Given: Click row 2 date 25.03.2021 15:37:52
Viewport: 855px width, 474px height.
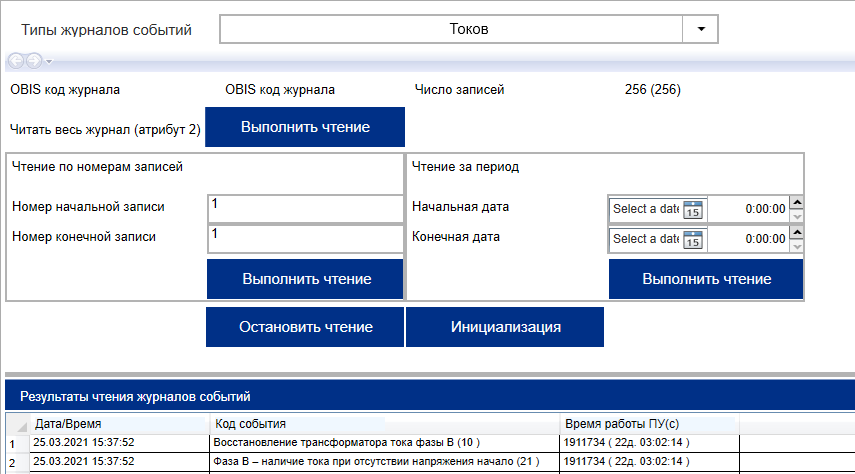Looking at the screenshot, I should [119, 462].
